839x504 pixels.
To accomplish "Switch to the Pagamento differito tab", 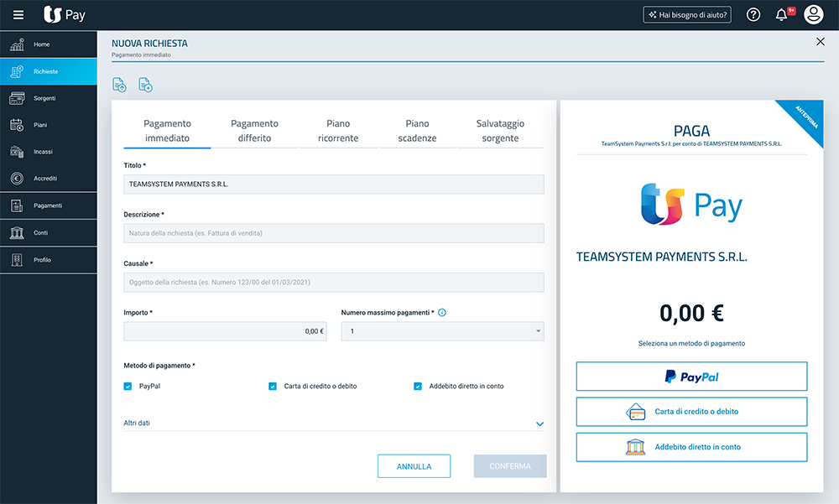I will [x=254, y=131].
